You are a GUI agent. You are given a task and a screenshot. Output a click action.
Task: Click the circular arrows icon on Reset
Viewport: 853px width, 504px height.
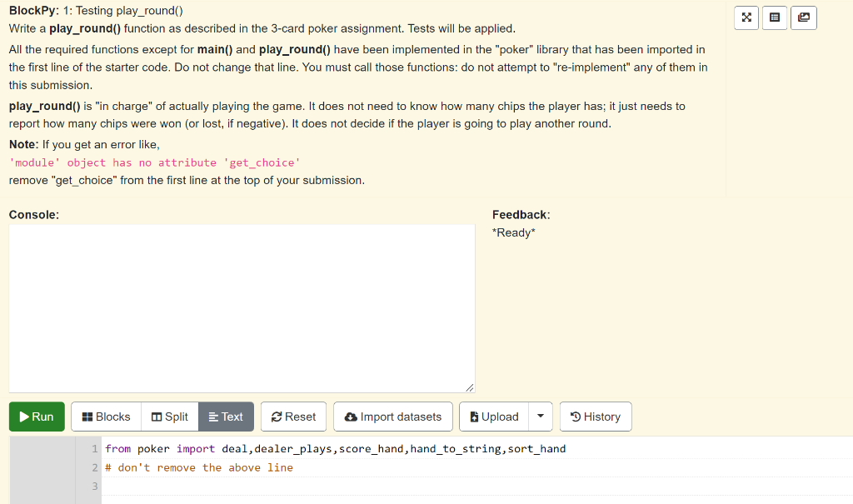pyautogui.click(x=276, y=417)
